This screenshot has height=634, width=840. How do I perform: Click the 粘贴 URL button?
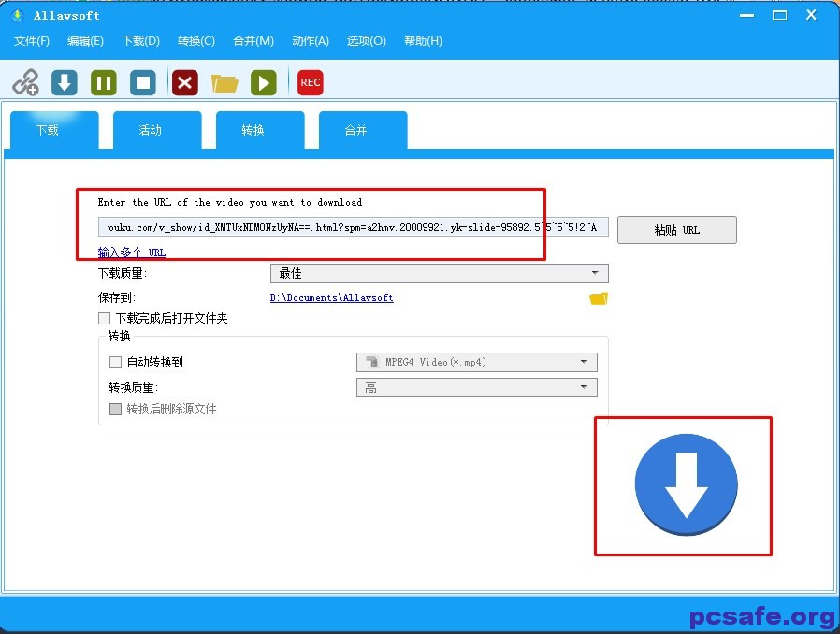(676, 230)
